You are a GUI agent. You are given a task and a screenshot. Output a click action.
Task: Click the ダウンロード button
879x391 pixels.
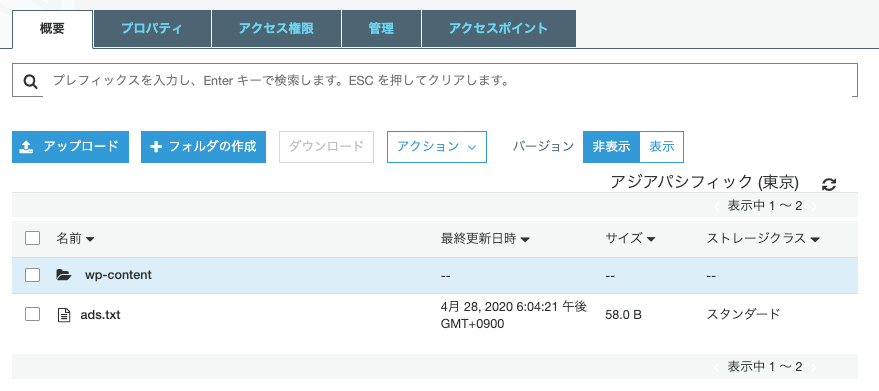(x=326, y=147)
